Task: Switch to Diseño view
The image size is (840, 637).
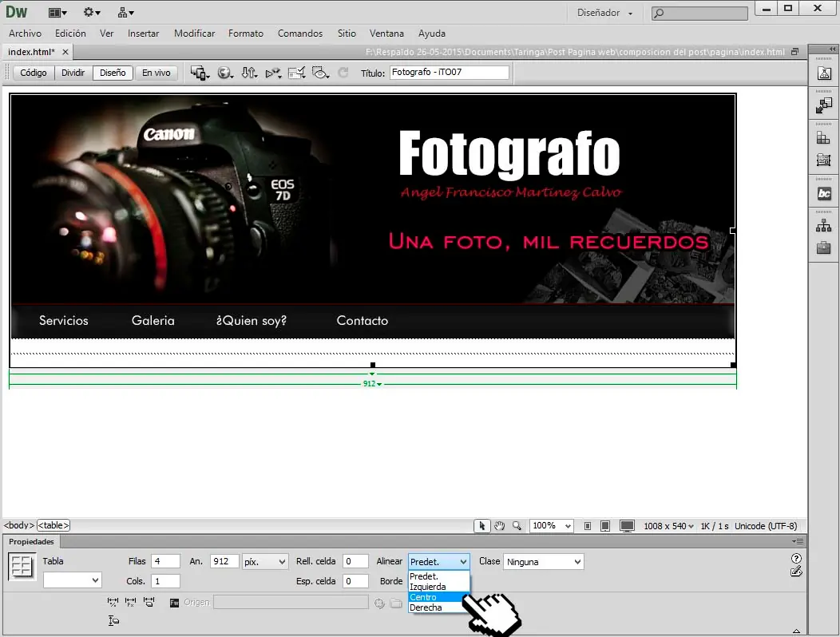Action: 113,73
